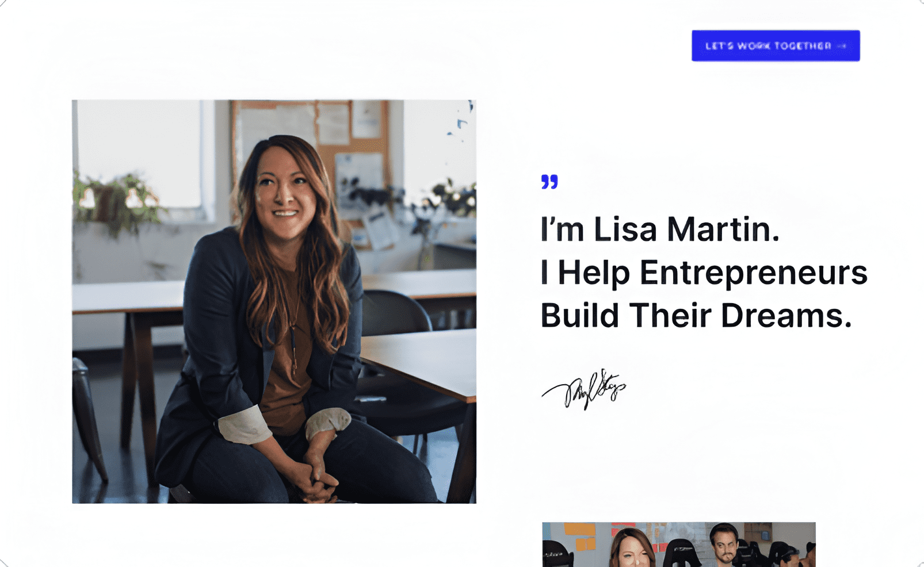924x567 pixels.
Task: Click the Let's Work Together button
Action: 776,45
